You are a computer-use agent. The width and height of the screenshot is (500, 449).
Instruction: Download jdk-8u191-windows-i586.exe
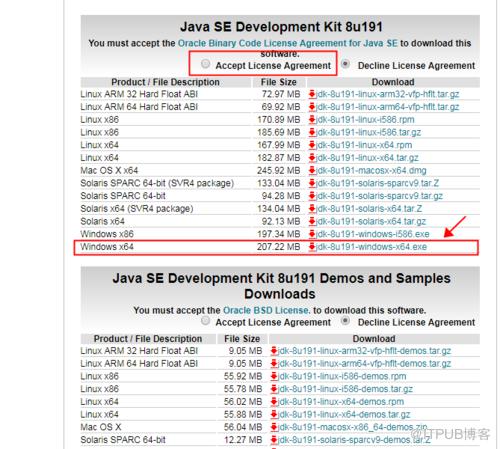pos(373,234)
